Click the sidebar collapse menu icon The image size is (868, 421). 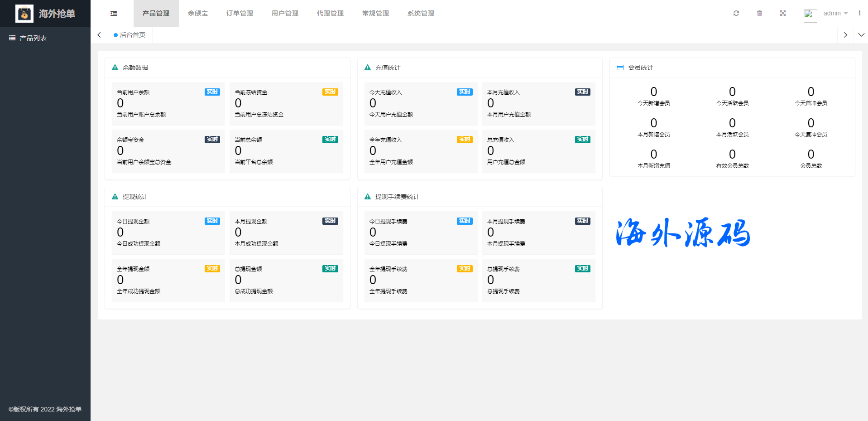(114, 14)
